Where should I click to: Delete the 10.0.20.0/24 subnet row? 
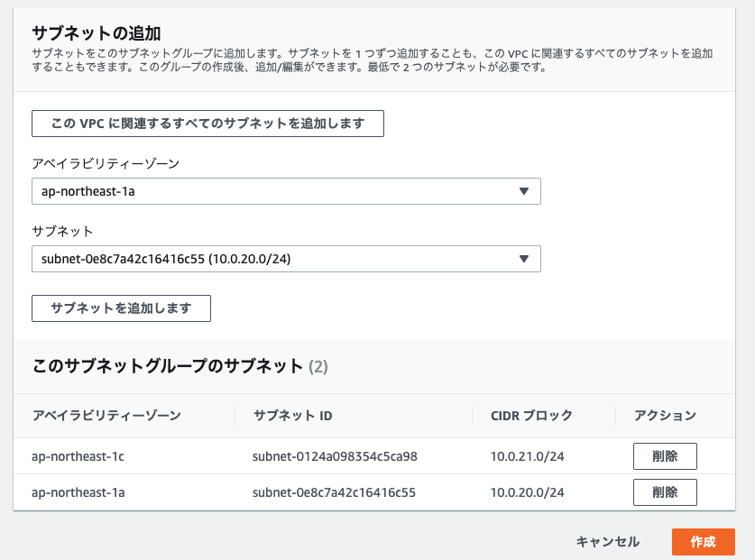pos(664,492)
